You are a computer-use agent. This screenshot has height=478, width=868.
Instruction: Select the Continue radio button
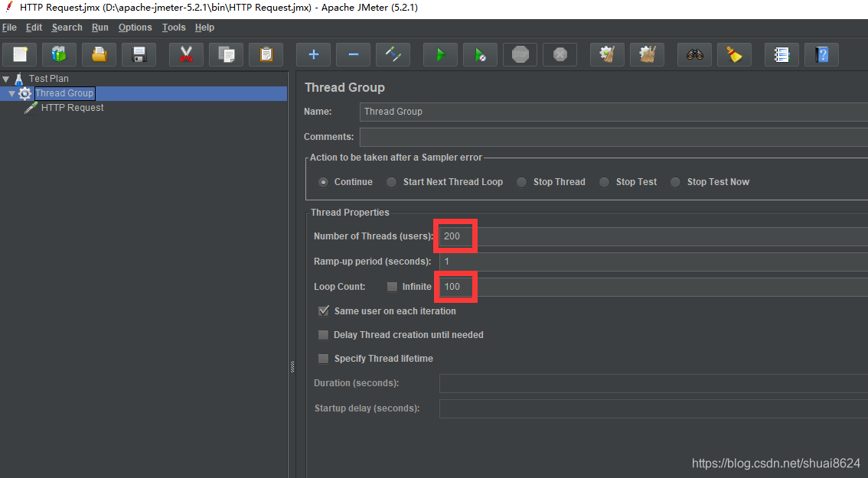[x=323, y=182]
